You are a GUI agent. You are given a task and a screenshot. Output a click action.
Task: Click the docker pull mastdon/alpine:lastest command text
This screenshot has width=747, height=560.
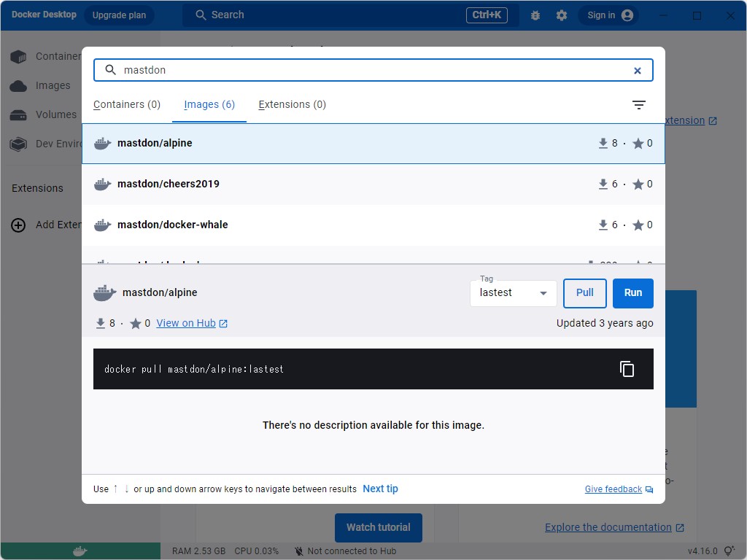[x=194, y=370]
